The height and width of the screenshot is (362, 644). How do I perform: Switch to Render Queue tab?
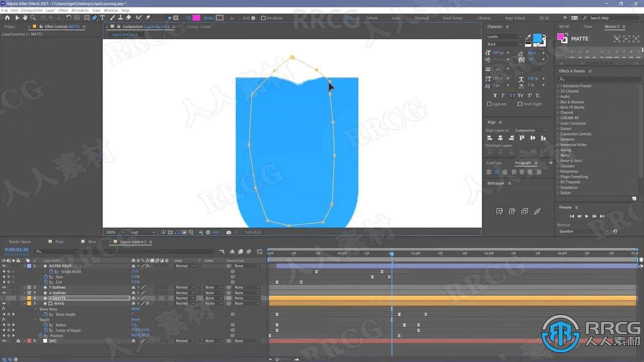click(x=20, y=242)
